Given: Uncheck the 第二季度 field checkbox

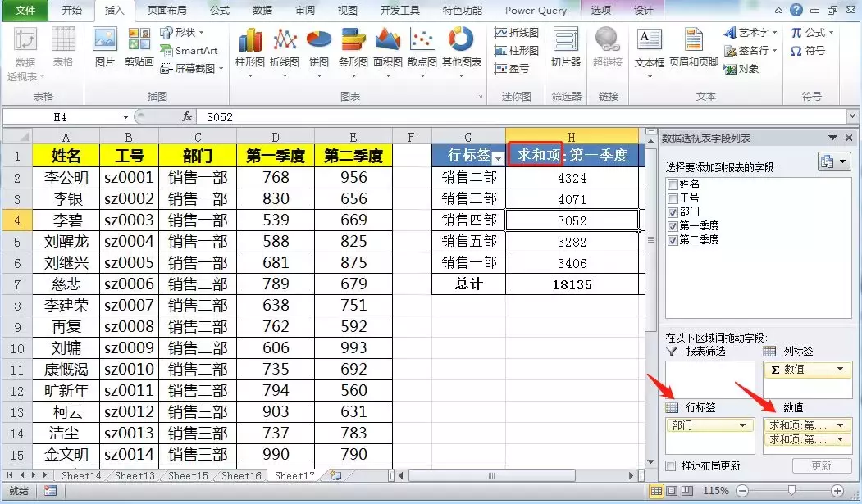Looking at the screenshot, I should [673, 240].
